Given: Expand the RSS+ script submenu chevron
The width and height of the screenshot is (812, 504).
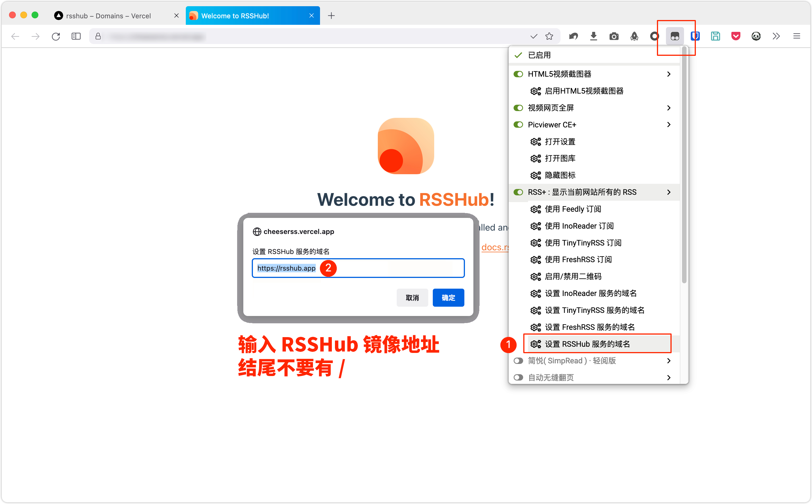Looking at the screenshot, I should pyautogui.click(x=668, y=192).
